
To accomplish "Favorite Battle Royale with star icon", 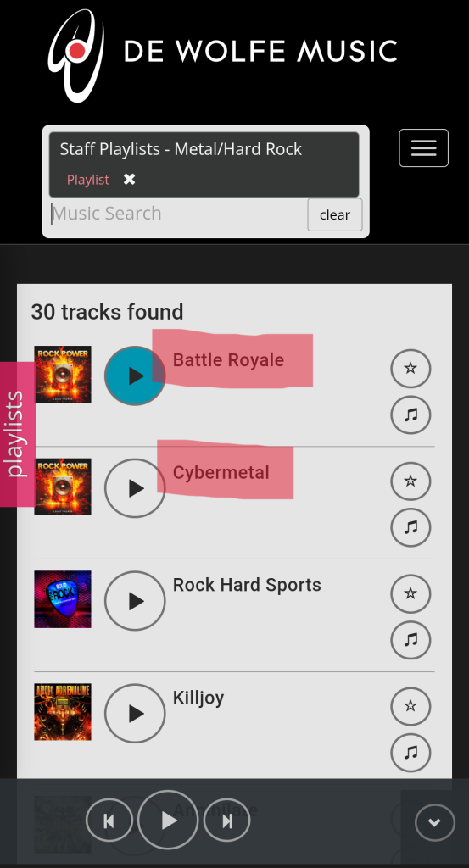I will pyautogui.click(x=410, y=368).
